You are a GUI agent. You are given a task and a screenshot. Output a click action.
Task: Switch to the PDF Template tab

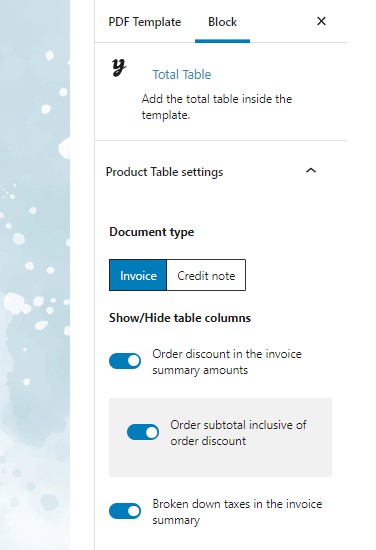pos(145,22)
